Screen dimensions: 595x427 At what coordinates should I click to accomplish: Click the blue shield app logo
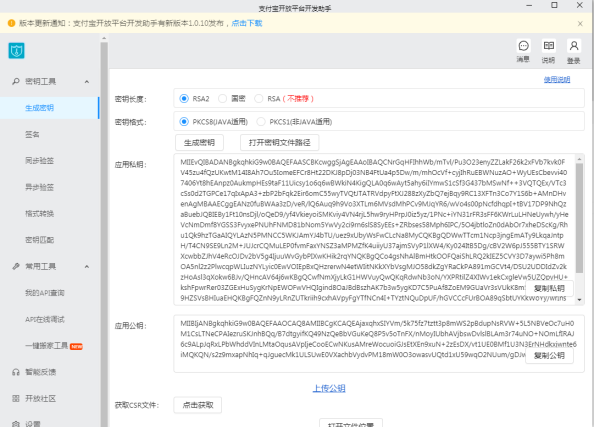[x=16, y=50]
